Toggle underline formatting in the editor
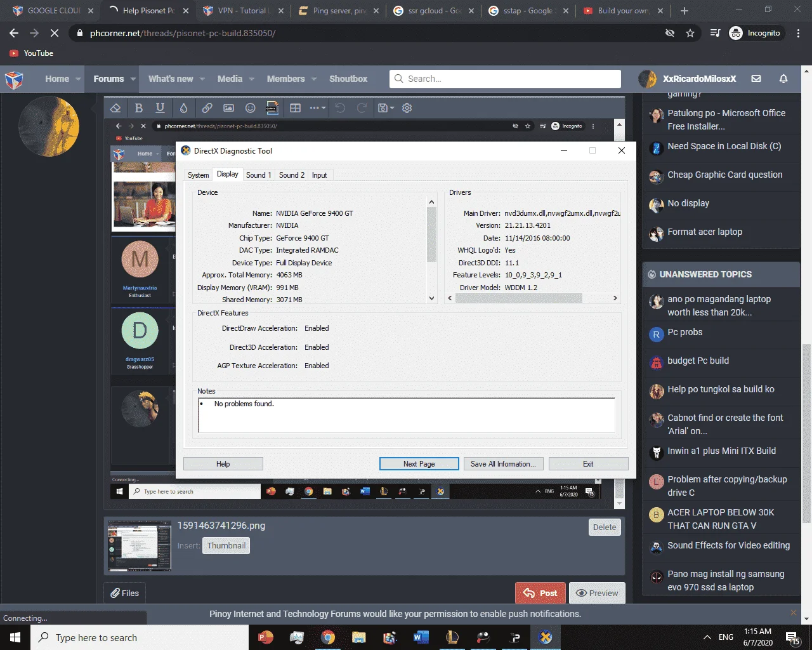 pyautogui.click(x=160, y=108)
